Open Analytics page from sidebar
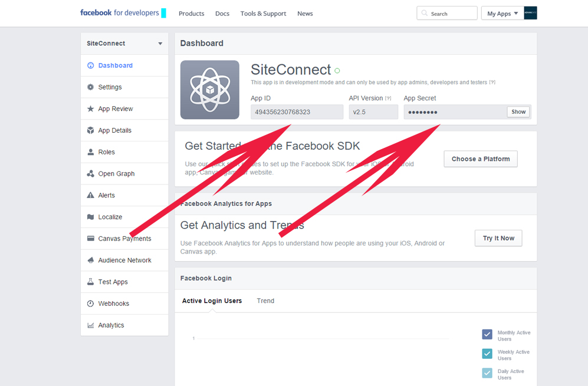Screen dimensions: 588x386 124,325
